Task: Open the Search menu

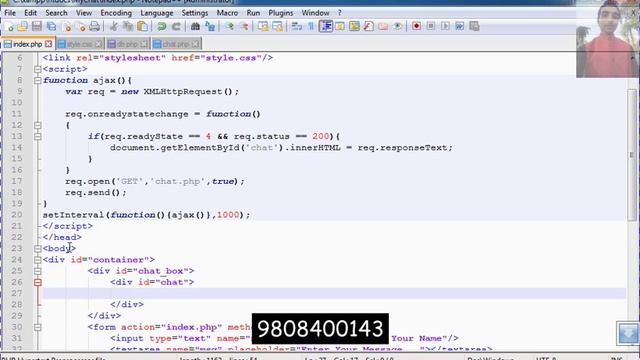Action: (56, 13)
